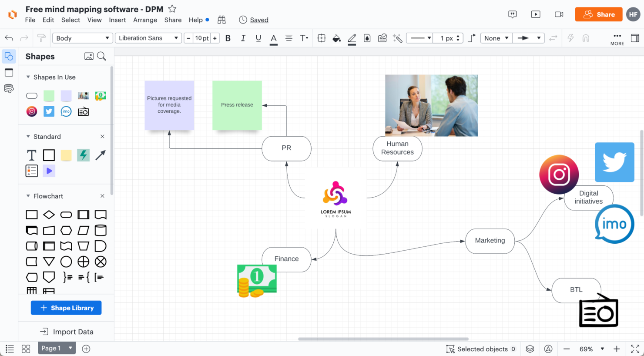Toggle Underline text formatting
Screen dimensions: 644x356
pos(258,38)
